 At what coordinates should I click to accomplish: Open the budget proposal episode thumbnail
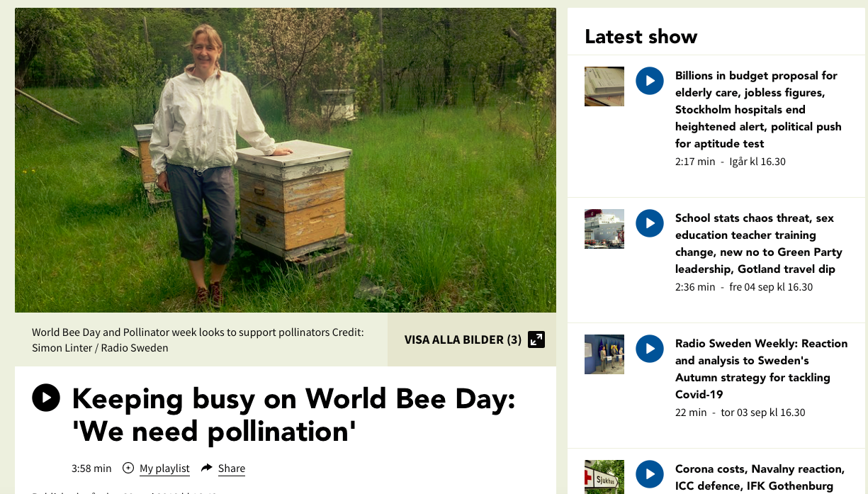coord(604,86)
